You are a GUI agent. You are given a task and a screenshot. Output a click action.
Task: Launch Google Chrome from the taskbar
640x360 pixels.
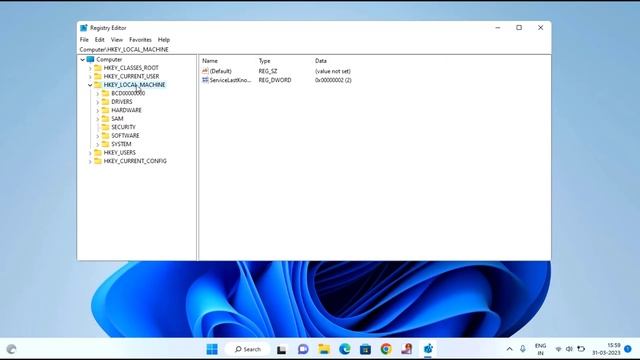tap(386, 349)
